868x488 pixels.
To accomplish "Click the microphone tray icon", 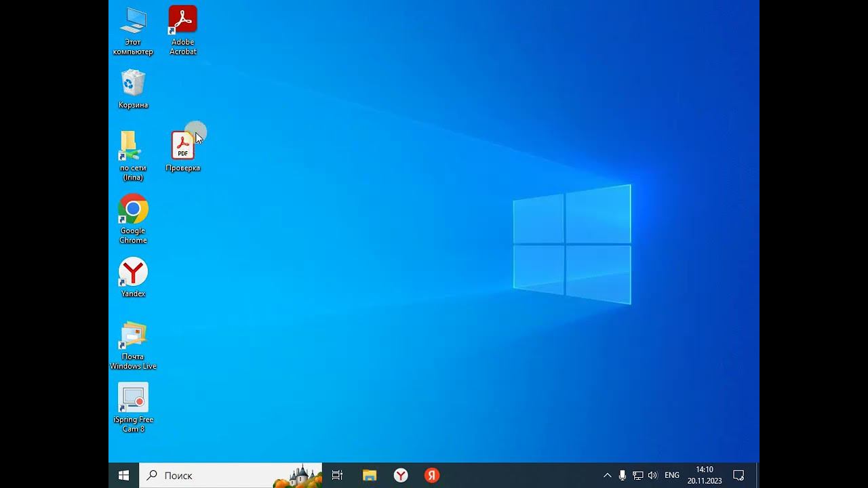I will click(623, 475).
